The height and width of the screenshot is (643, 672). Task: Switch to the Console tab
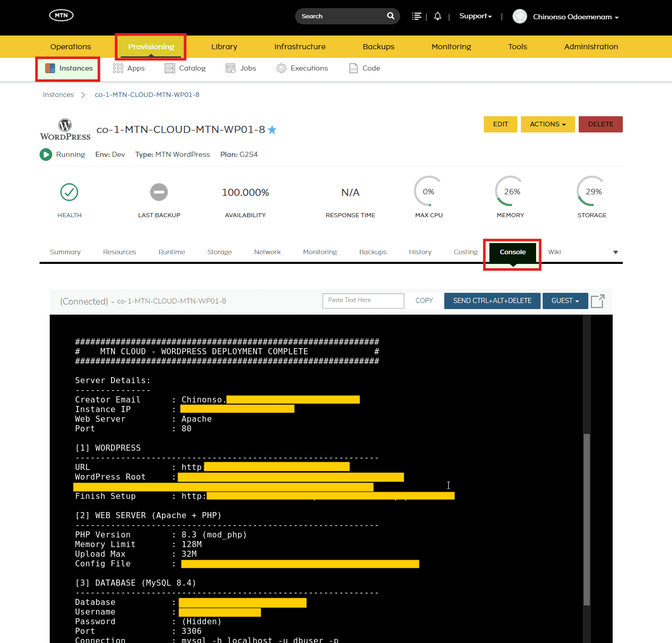[x=513, y=252]
